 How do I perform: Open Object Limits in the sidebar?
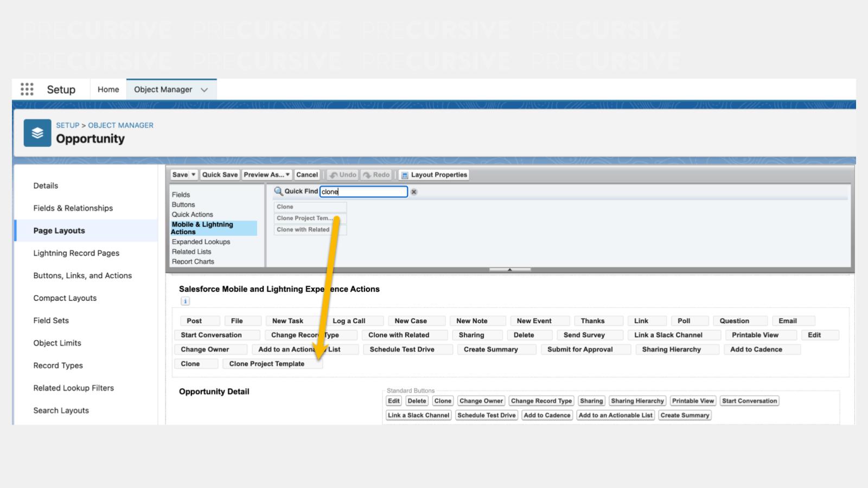point(57,343)
